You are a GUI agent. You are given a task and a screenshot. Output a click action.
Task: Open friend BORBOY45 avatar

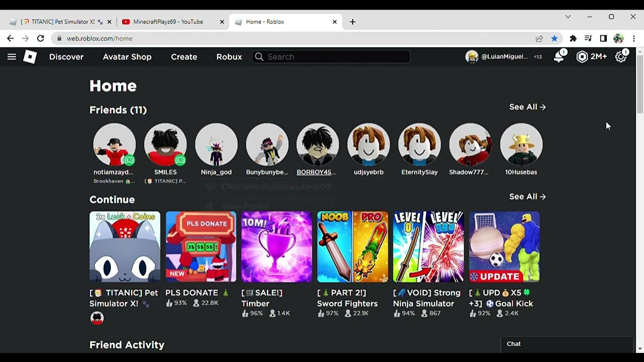317,145
